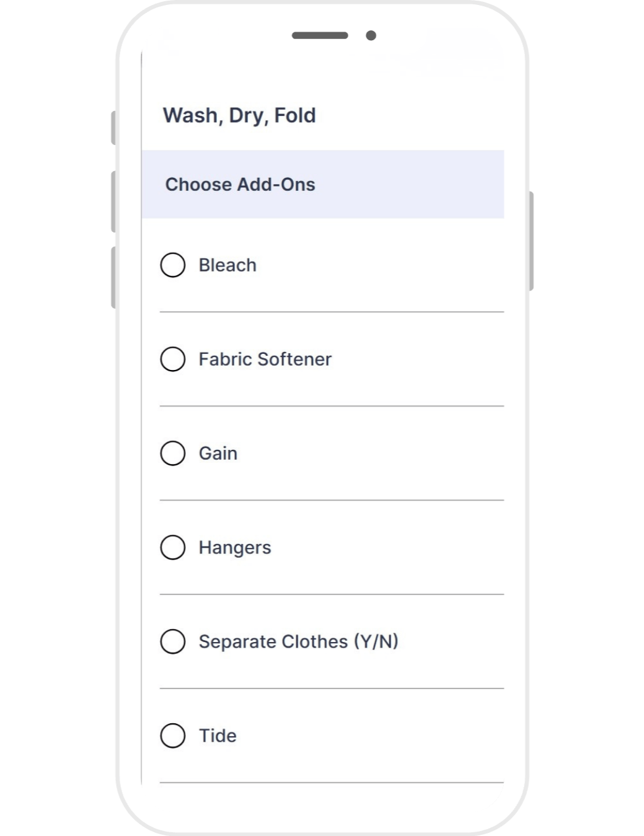The width and height of the screenshot is (644, 836).
Task: Select the Bleach radio button
Action: click(173, 265)
